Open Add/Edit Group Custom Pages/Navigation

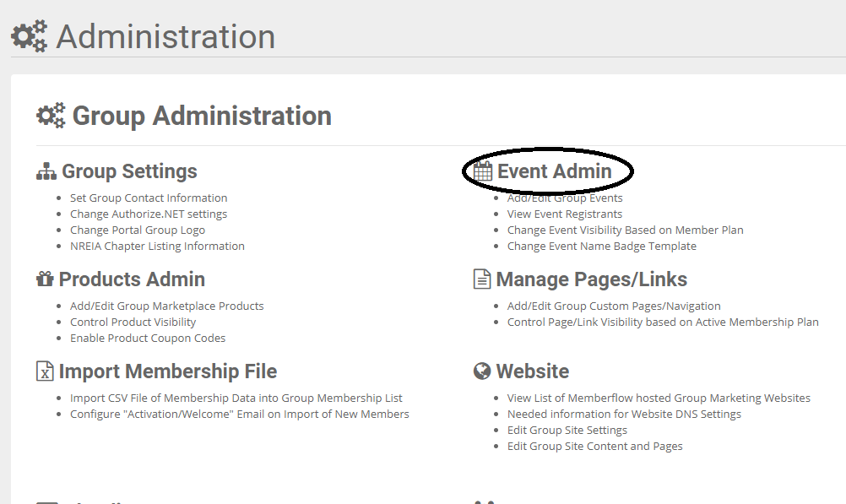point(614,306)
